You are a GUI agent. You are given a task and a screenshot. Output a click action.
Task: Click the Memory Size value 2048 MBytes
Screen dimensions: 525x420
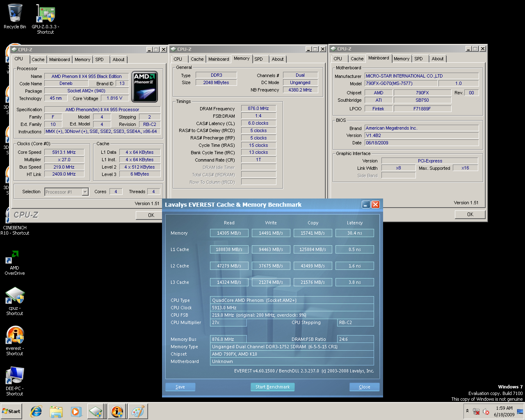click(x=216, y=82)
